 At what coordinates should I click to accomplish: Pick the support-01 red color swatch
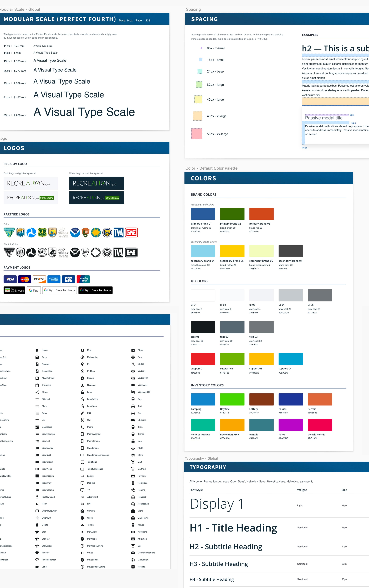(203, 359)
